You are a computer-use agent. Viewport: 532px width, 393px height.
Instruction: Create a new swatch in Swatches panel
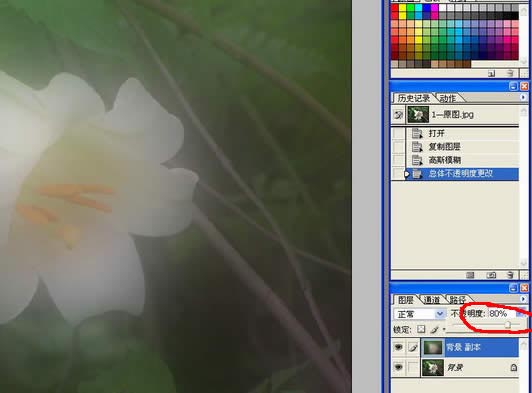pyautogui.click(x=492, y=73)
